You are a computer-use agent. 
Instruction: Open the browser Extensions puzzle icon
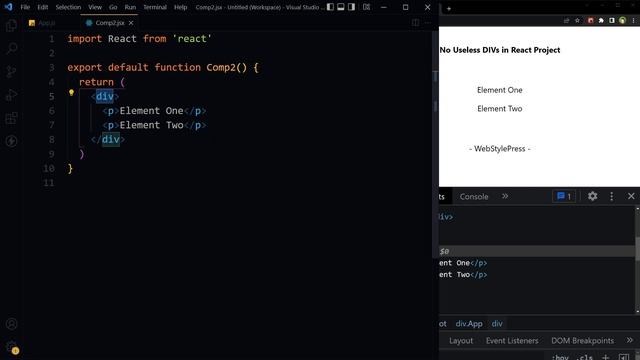(601, 20)
